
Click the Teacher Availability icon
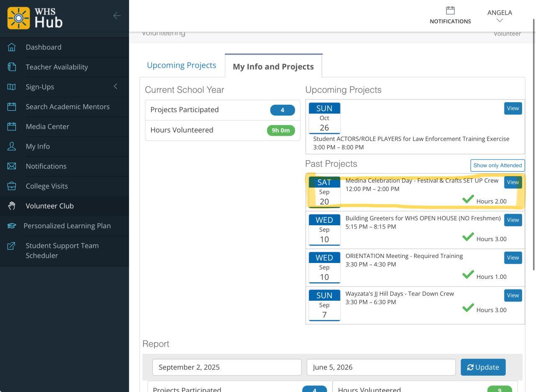point(12,67)
